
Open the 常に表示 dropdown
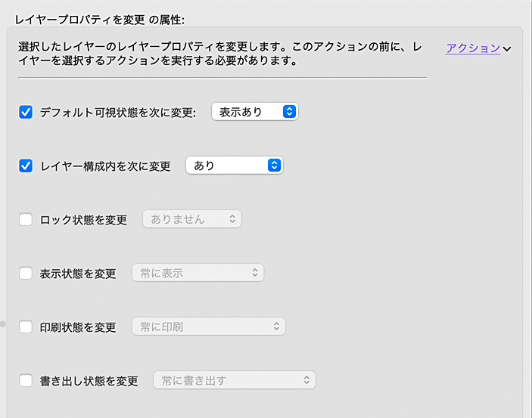198,273
